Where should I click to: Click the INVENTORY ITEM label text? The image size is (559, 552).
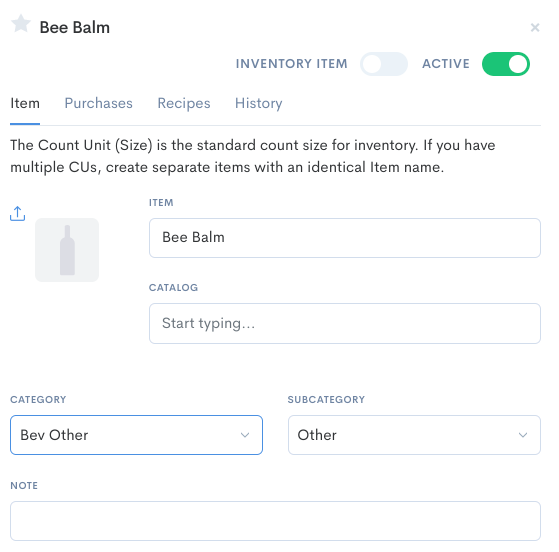pyautogui.click(x=291, y=64)
